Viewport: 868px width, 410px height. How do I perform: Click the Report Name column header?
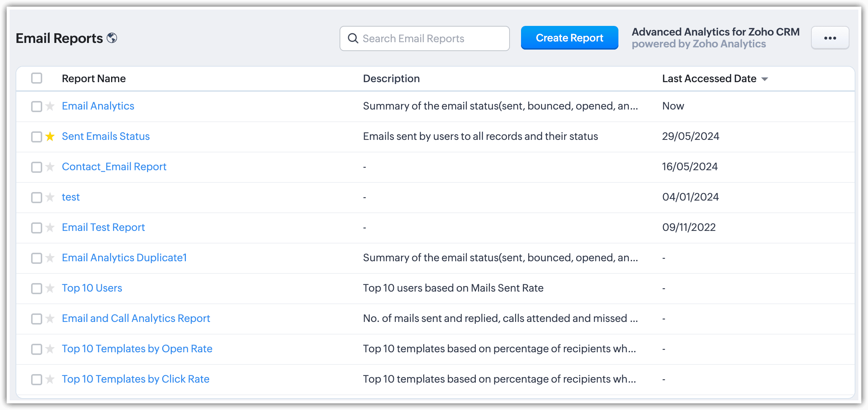click(94, 78)
